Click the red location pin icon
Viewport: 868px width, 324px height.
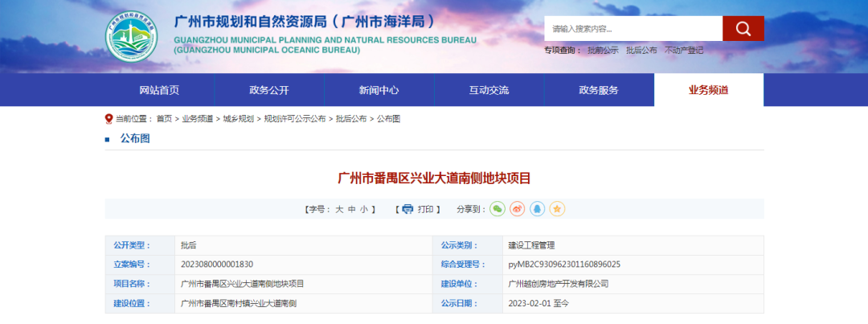tap(108, 119)
